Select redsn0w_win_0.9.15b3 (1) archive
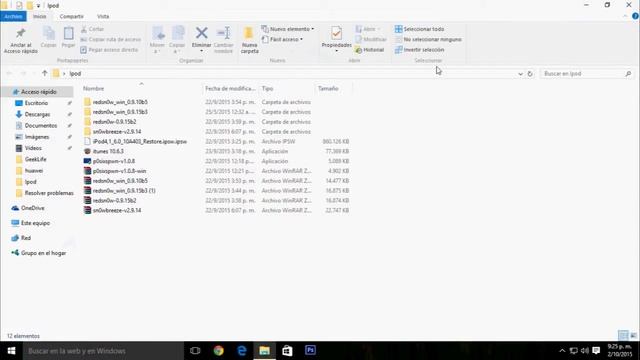Image resolution: width=640 pixels, height=360 pixels. click(x=124, y=191)
